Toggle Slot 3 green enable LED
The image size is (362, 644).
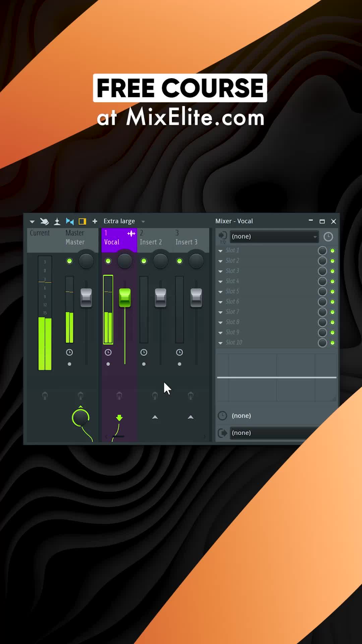tap(333, 271)
